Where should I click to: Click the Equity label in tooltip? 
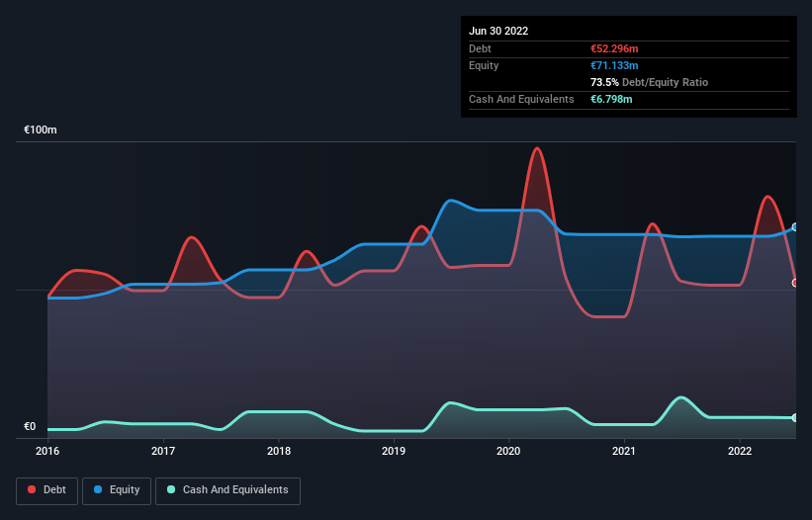pos(484,65)
